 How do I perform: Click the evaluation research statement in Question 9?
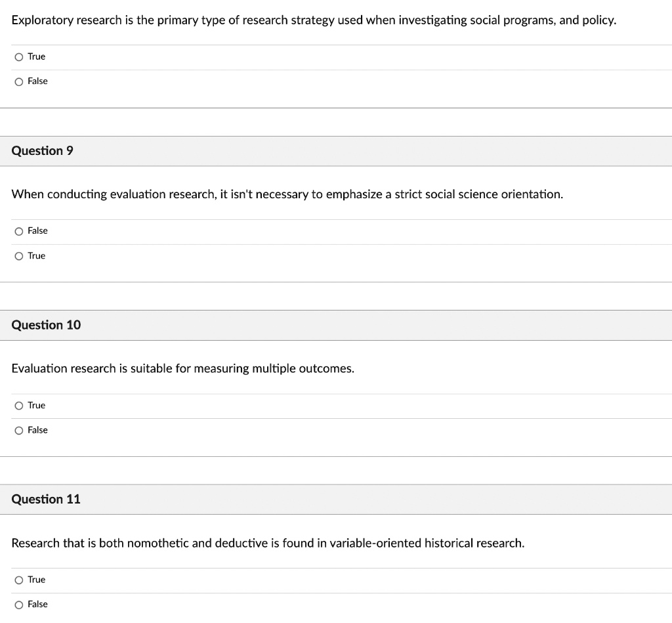[x=287, y=194]
